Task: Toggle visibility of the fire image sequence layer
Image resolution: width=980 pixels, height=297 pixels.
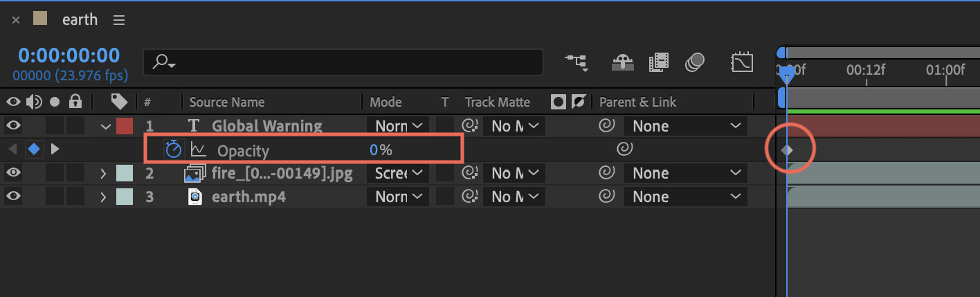Action: tap(13, 173)
